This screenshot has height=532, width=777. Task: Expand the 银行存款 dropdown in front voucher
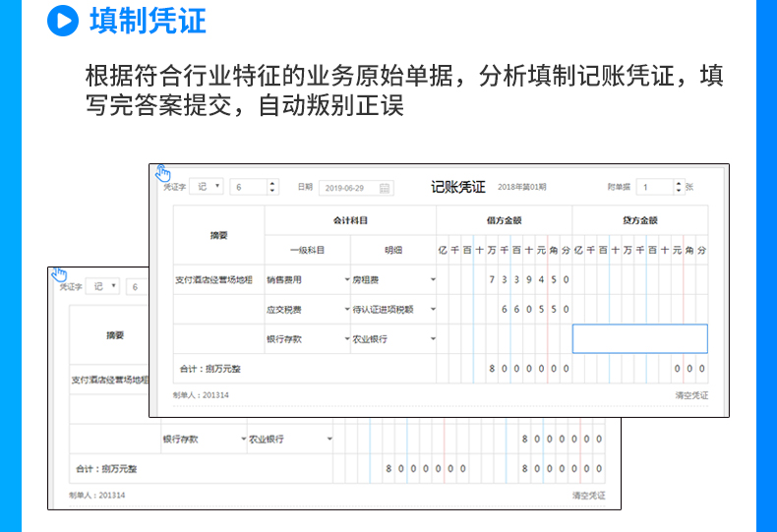(346, 338)
